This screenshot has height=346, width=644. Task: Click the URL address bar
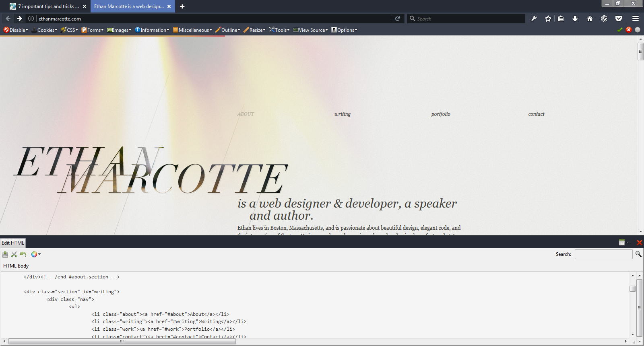click(213, 19)
